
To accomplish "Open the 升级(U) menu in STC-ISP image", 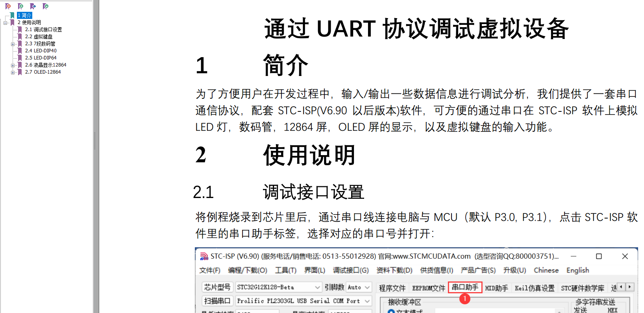I will click(514, 270).
